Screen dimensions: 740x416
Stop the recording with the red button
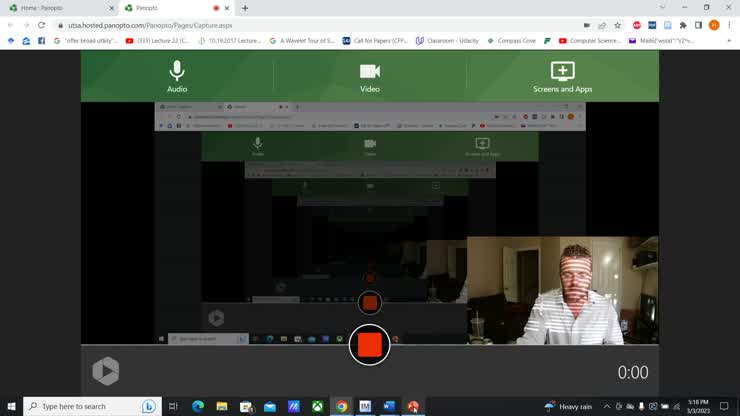[x=370, y=345]
